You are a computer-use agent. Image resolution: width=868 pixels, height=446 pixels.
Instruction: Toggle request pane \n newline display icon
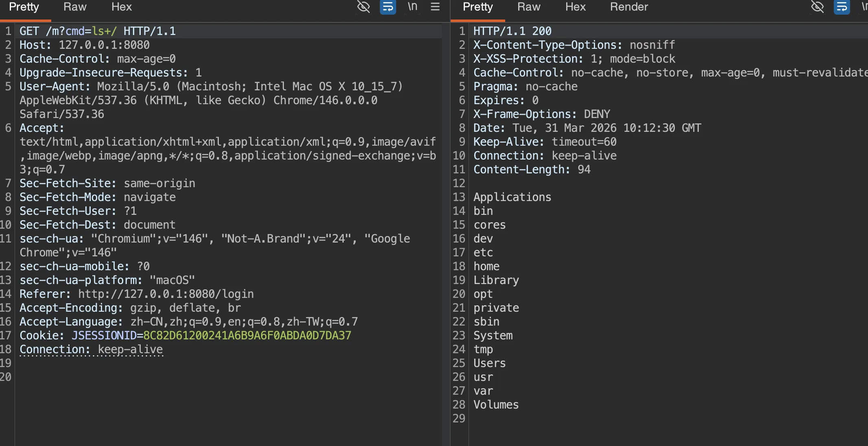[x=412, y=7]
